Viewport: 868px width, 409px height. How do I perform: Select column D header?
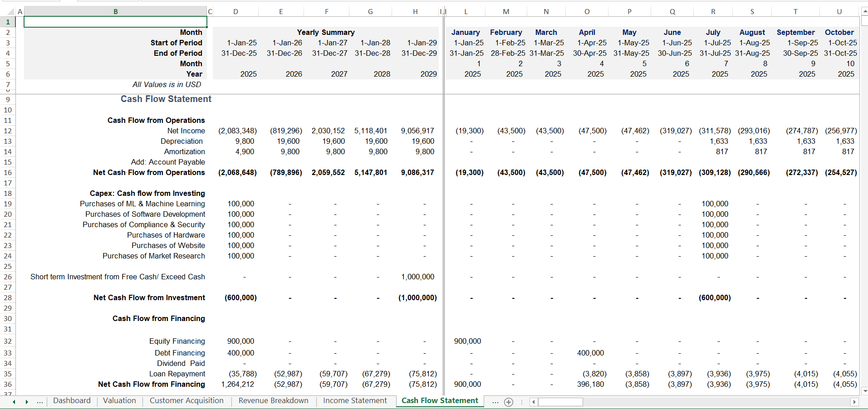(x=235, y=12)
